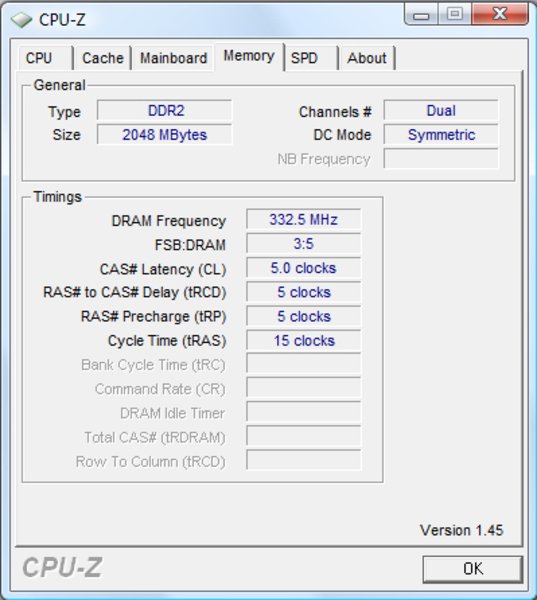Close the CPU-Z window
This screenshot has width=537, height=600.
[x=500, y=15]
